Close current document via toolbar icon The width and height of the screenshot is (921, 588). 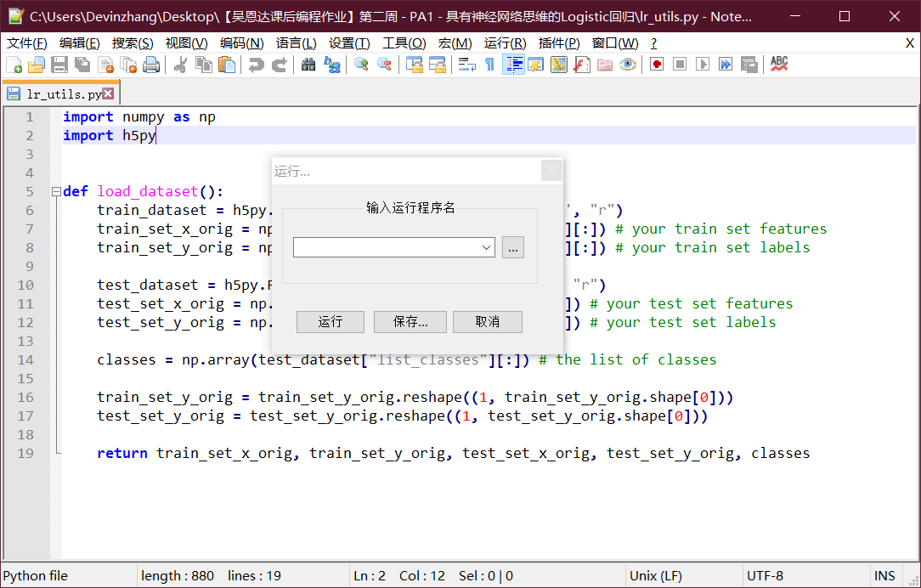point(105,65)
